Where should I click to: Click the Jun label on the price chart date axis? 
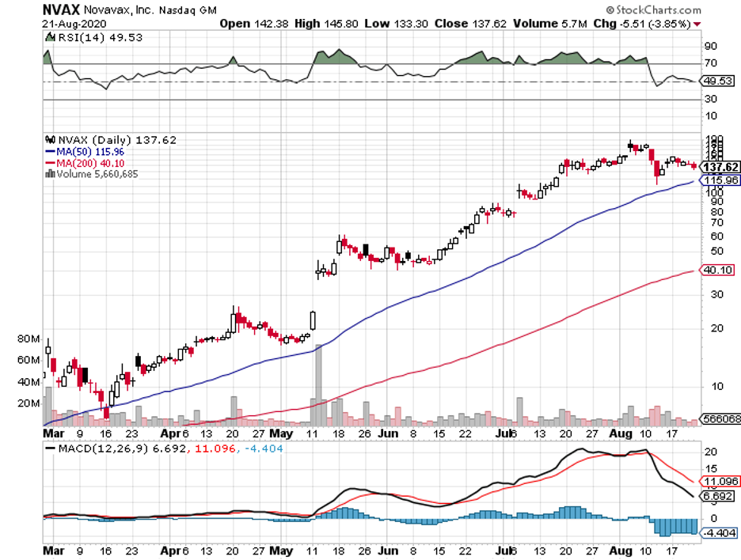[388, 433]
